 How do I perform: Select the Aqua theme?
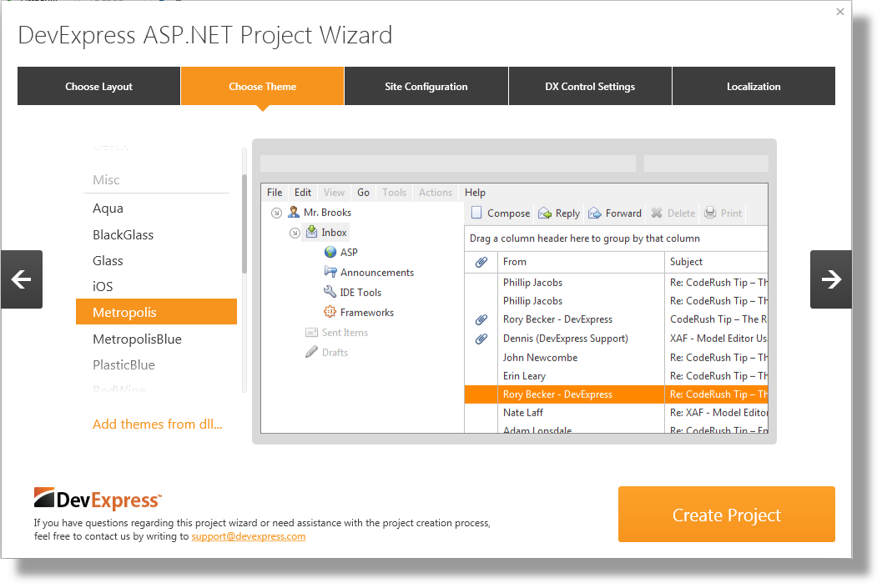pyautogui.click(x=156, y=208)
